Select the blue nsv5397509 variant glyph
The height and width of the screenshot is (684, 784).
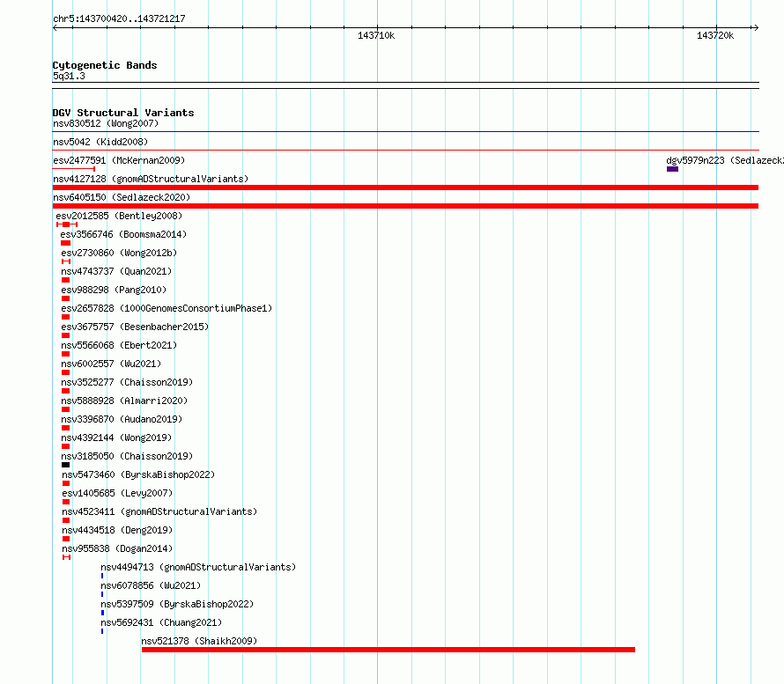pos(102,613)
